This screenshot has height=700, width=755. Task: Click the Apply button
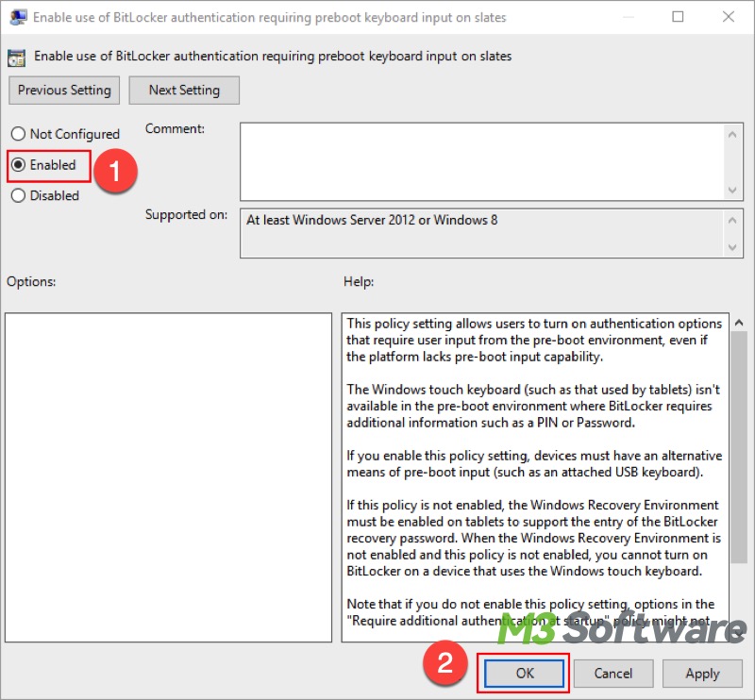coord(702,673)
